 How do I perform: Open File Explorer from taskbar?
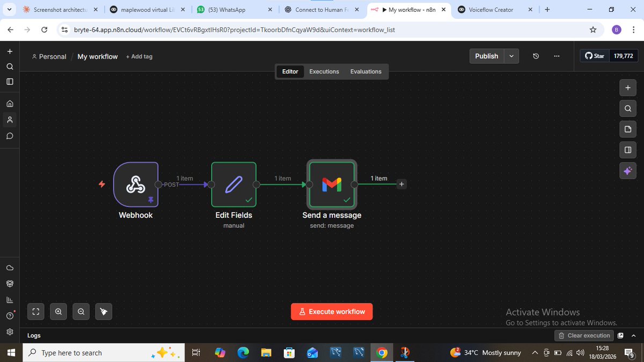(x=266, y=353)
